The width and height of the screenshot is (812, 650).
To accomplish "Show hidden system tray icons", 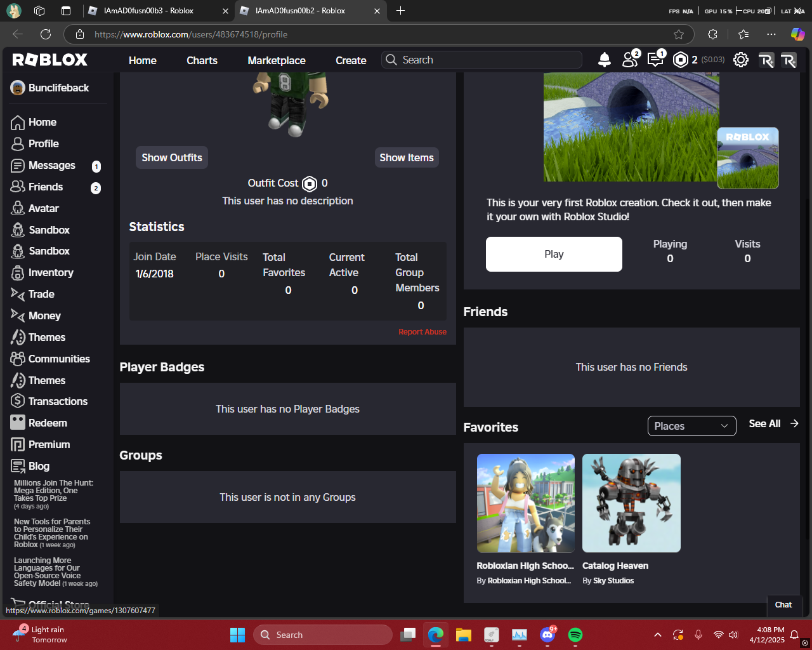I will [658, 635].
